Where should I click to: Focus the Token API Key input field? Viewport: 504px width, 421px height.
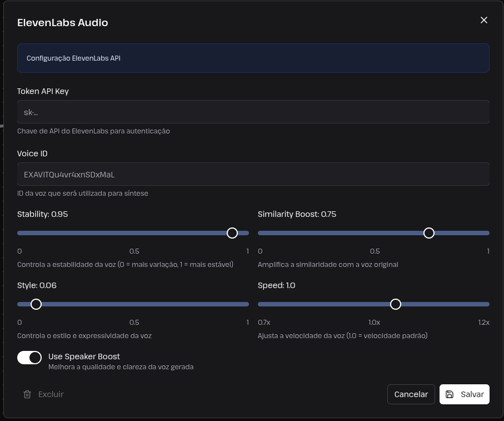253,112
